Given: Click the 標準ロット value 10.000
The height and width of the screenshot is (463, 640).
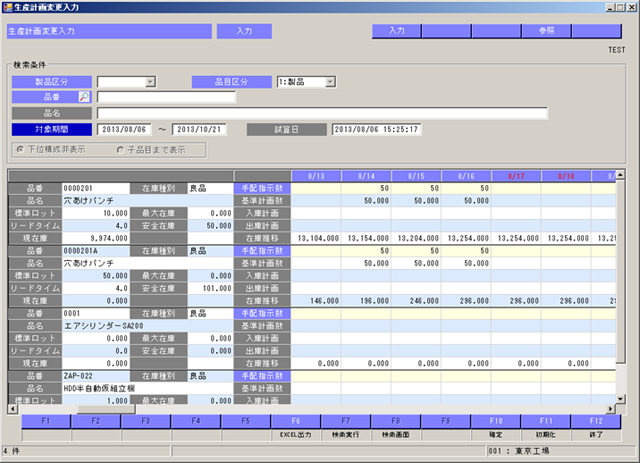Looking at the screenshot, I should (x=96, y=213).
